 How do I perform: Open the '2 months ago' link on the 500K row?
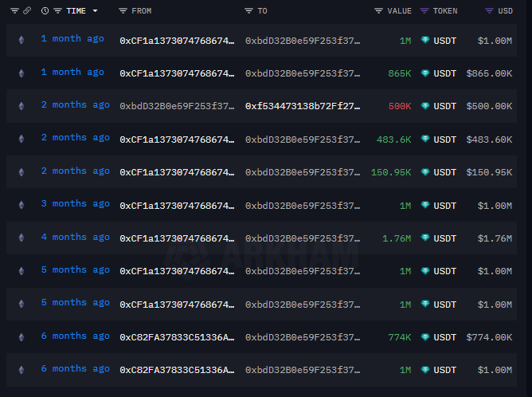pos(76,105)
